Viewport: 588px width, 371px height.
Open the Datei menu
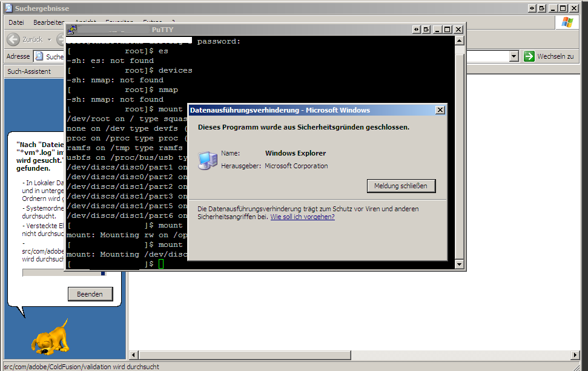pyautogui.click(x=16, y=22)
